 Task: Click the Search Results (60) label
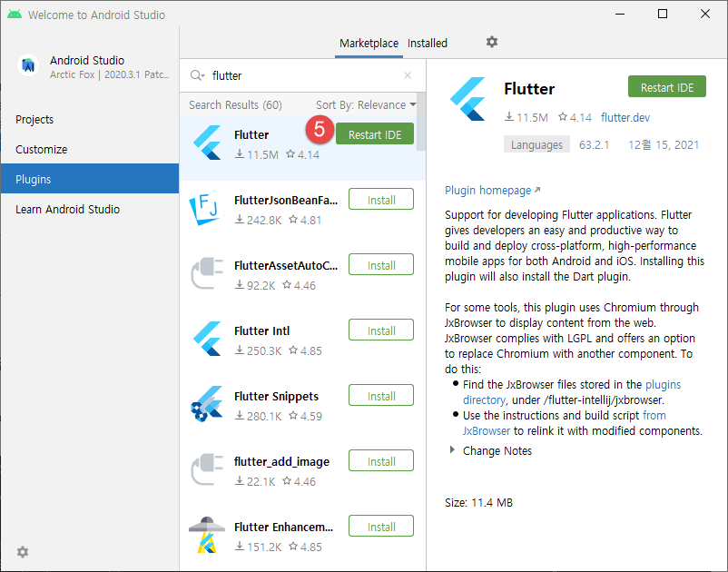tap(235, 105)
